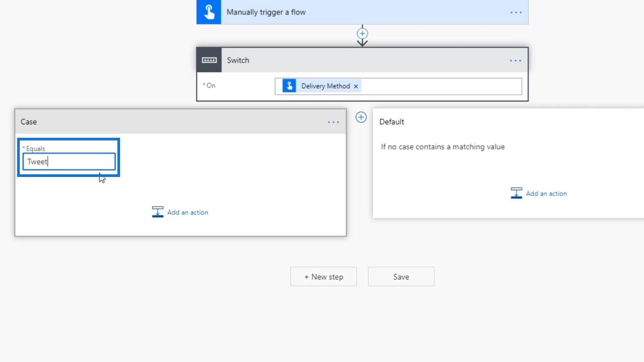Click the Default branch header
The height and width of the screenshot is (362, 644).
click(x=392, y=122)
